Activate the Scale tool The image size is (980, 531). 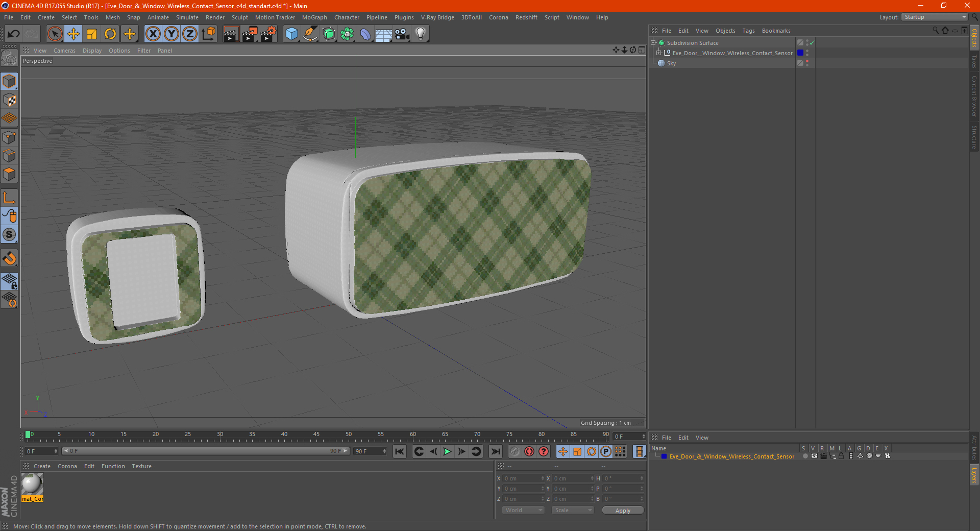(x=92, y=34)
